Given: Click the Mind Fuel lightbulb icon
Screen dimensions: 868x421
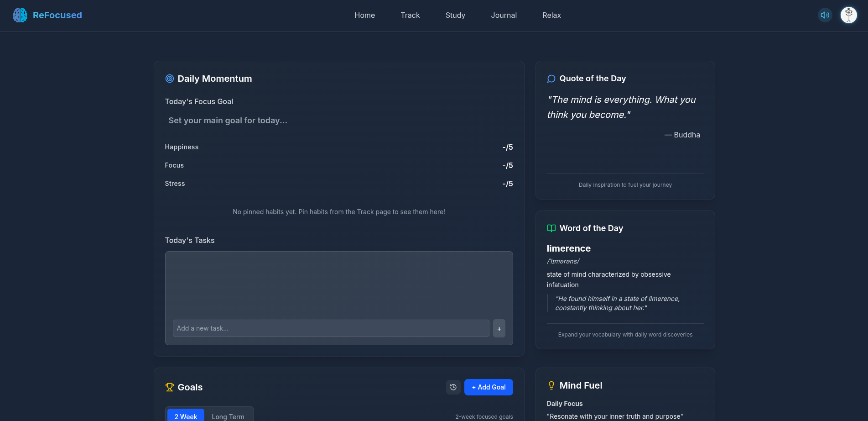Looking at the screenshot, I should [551, 385].
